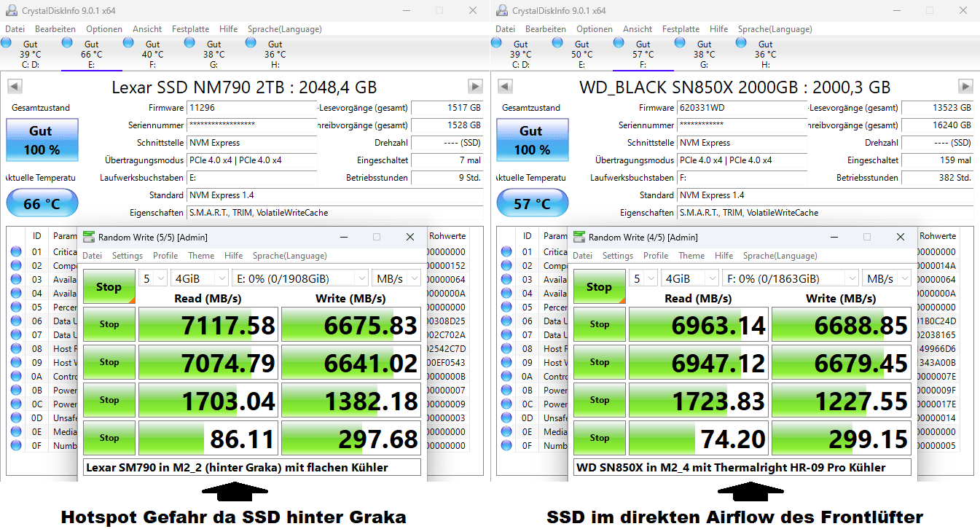The width and height of the screenshot is (980, 529).
Task: Select drive C: D: status orb in right CrystalDiskInfo
Action: click(496, 43)
